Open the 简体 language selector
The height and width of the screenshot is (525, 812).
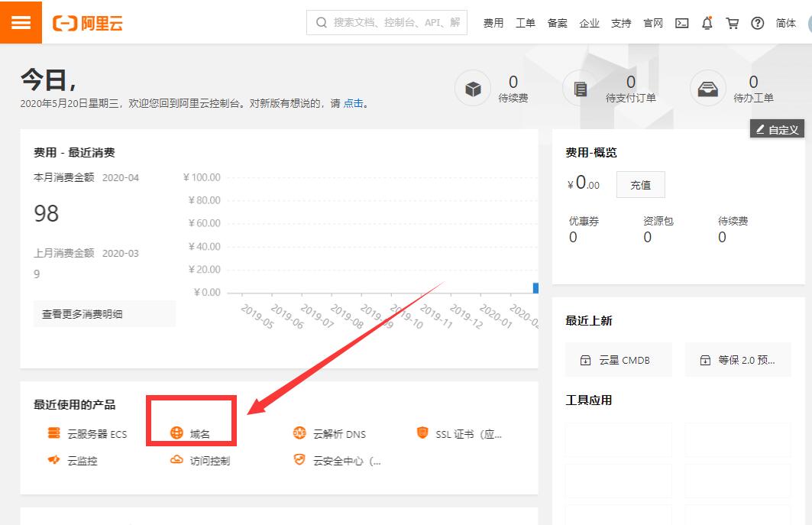(x=786, y=23)
